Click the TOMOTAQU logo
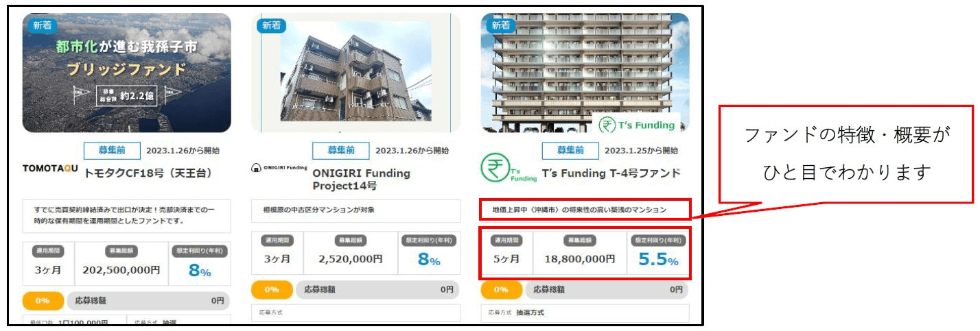Viewport: 980px width, 331px height. click(x=51, y=168)
